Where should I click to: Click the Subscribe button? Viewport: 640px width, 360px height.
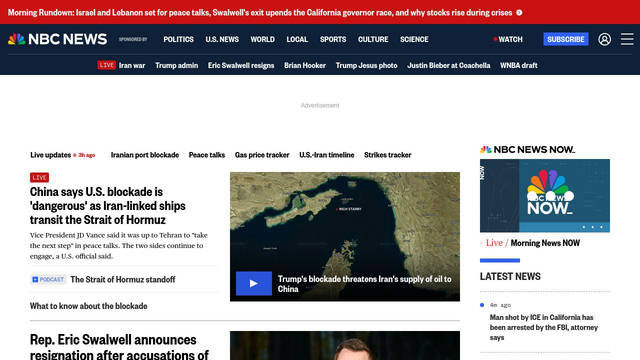click(x=566, y=39)
